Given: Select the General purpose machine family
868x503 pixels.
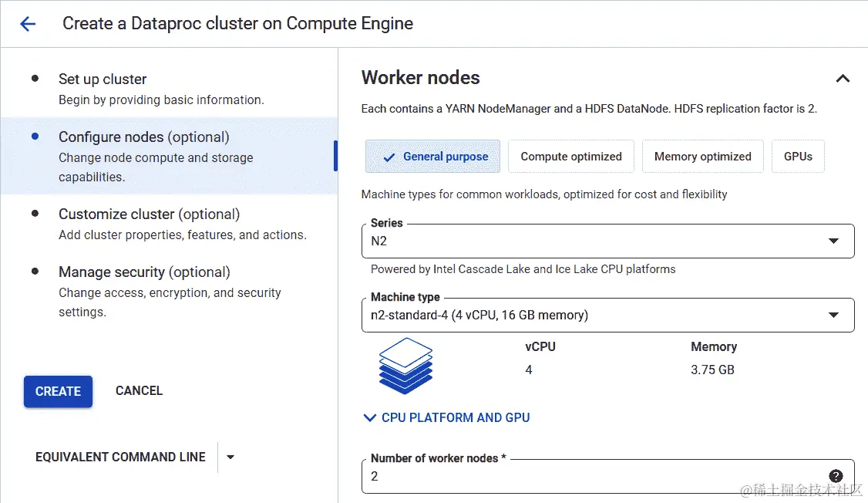Looking at the screenshot, I should (432, 156).
